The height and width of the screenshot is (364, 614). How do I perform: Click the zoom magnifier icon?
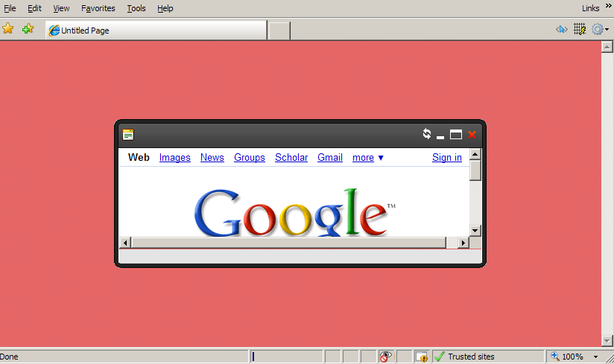(555, 356)
